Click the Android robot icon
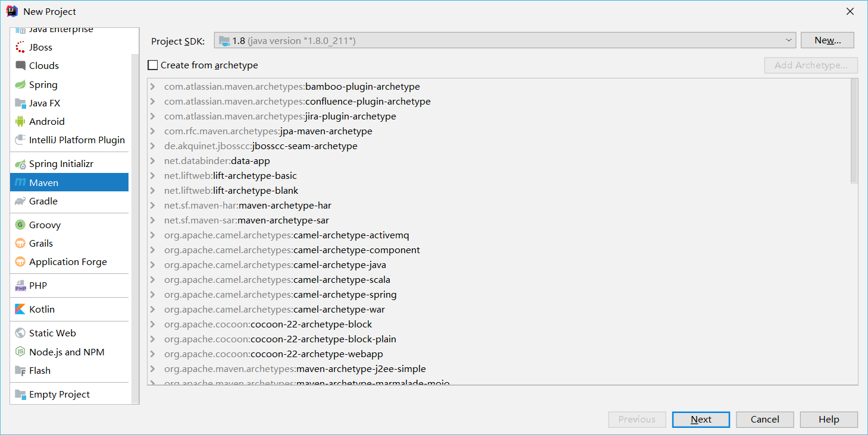Viewport: 868px width, 435px height. [x=20, y=122]
